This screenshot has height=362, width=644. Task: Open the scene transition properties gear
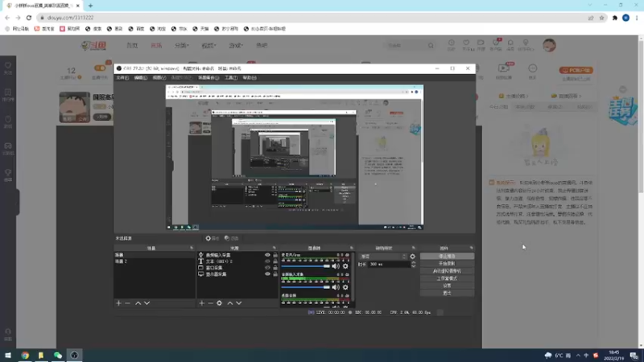click(412, 257)
